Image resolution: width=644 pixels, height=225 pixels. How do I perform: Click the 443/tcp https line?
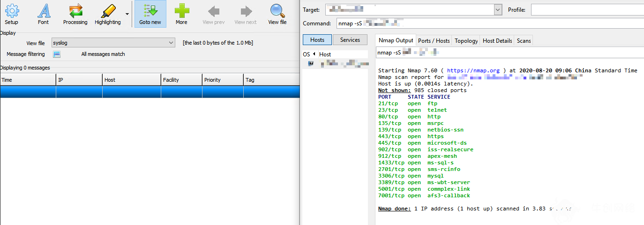[x=411, y=136]
